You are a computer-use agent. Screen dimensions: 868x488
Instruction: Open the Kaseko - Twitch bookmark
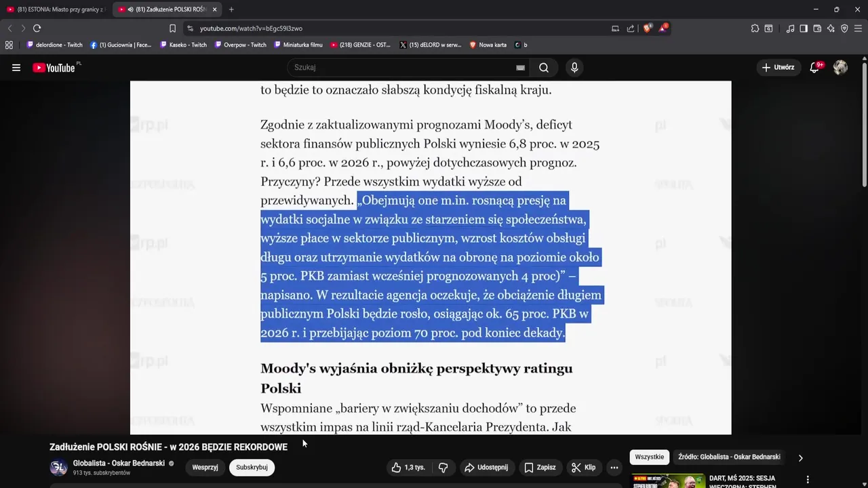183,45
